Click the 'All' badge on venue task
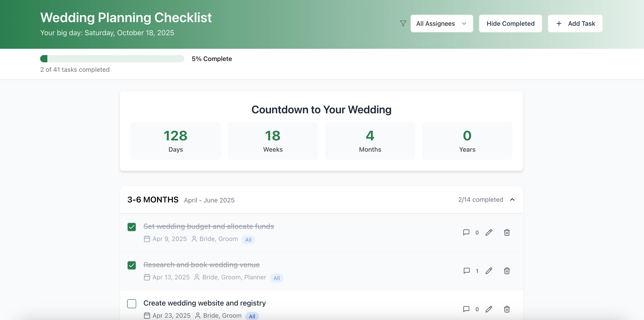This screenshot has height=320, width=644. coord(276,278)
